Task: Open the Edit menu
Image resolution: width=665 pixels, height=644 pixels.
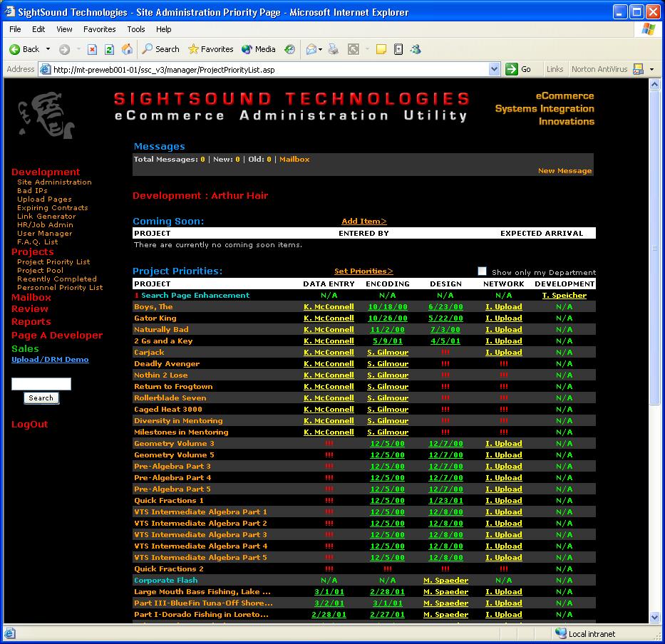Action: click(x=38, y=29)
